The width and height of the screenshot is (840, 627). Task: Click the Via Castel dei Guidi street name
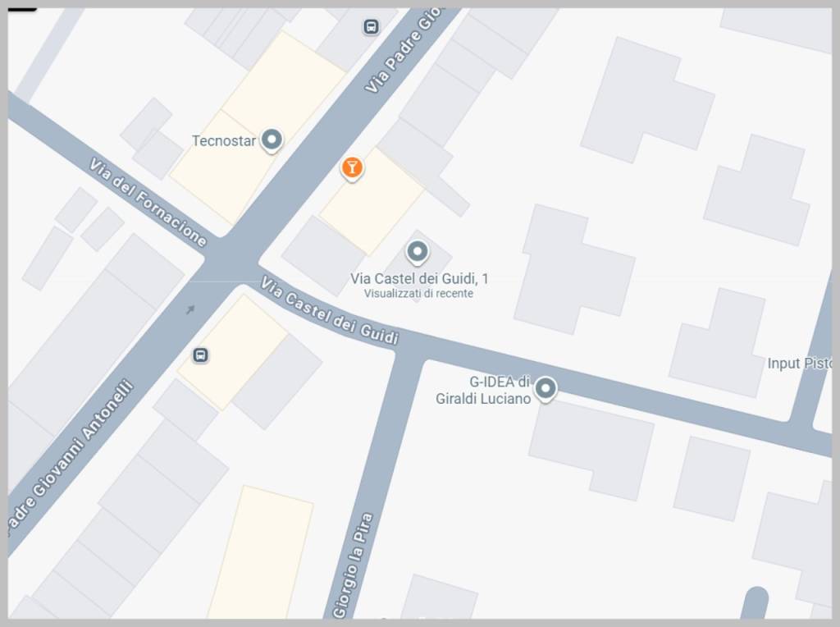(330, 311)
